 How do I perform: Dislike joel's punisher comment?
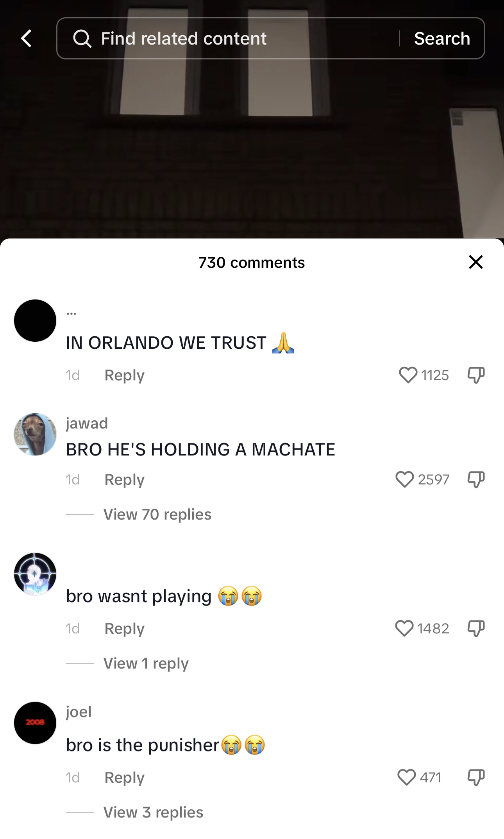pos(475,777)
